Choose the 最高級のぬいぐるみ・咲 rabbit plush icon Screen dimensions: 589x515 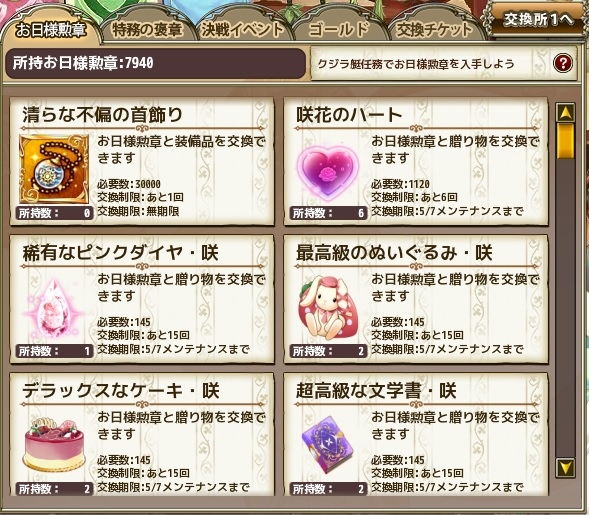tap(328, 308)
